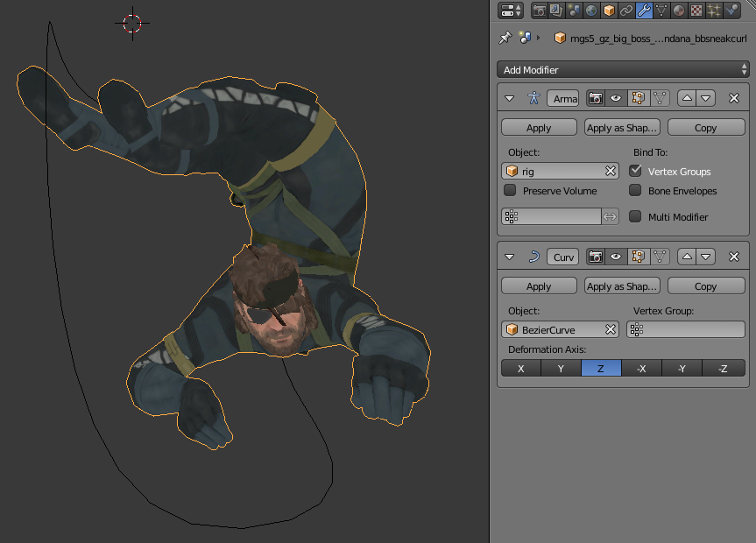The width and height of the screenshot is (756, 543).
Task: Click Copy on the Armature modifier
Action: coord(706,128)
